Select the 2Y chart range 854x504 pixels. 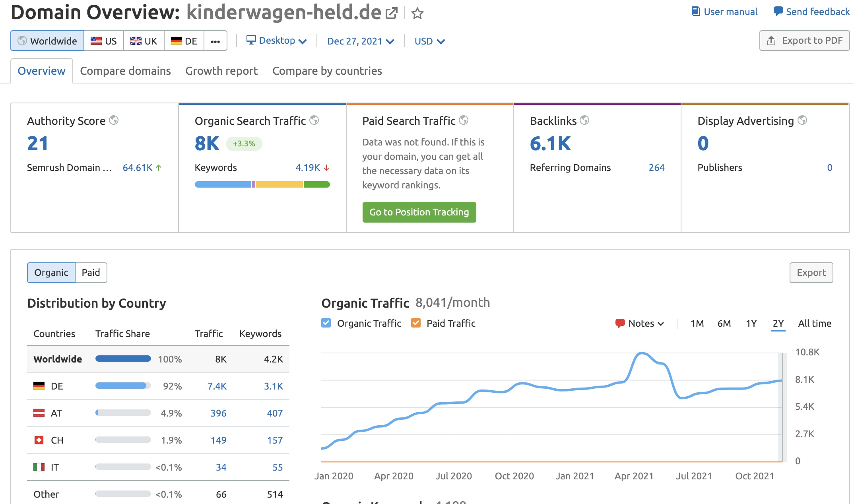pos(778,324)
